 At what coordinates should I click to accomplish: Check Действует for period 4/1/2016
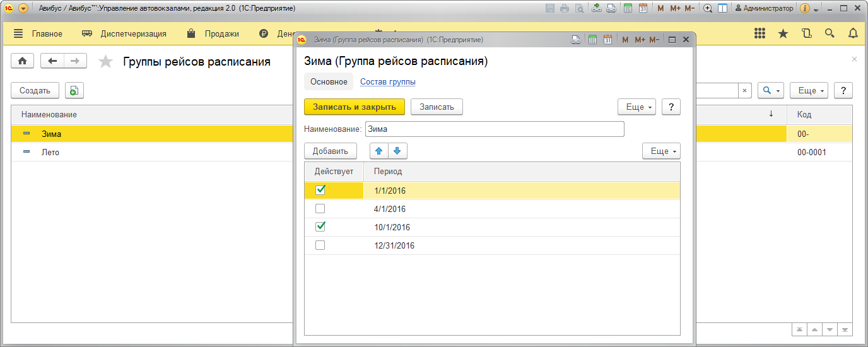coord(320,209)
